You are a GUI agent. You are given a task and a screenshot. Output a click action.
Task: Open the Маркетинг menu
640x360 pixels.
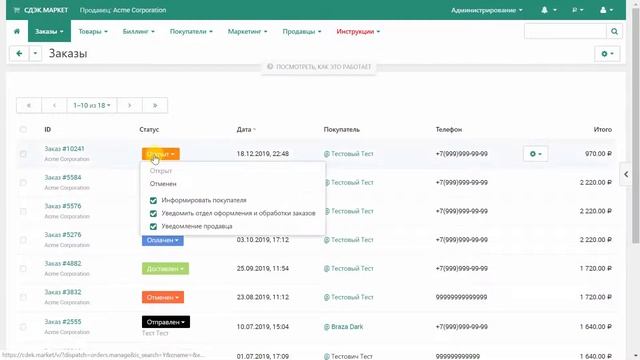coord(247,31)
